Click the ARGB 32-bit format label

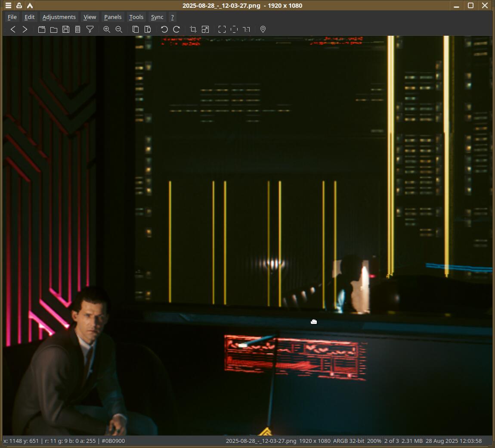pyautogui.click(x=349, y=441)
